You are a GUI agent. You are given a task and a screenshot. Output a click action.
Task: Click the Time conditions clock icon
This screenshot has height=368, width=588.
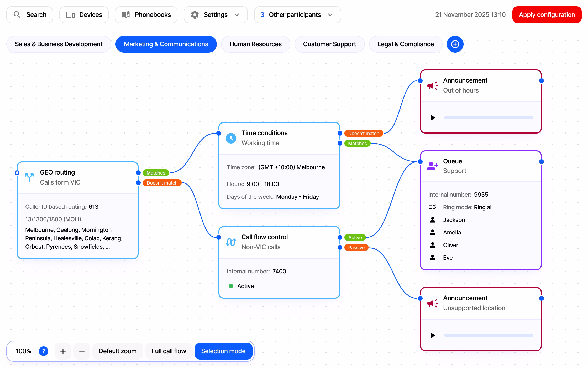point(231,138)
